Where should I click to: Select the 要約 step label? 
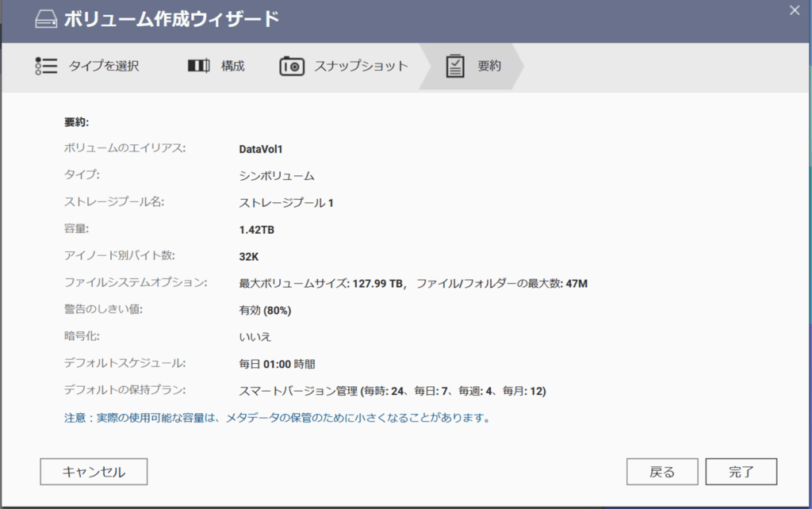[x=489, y=66]
